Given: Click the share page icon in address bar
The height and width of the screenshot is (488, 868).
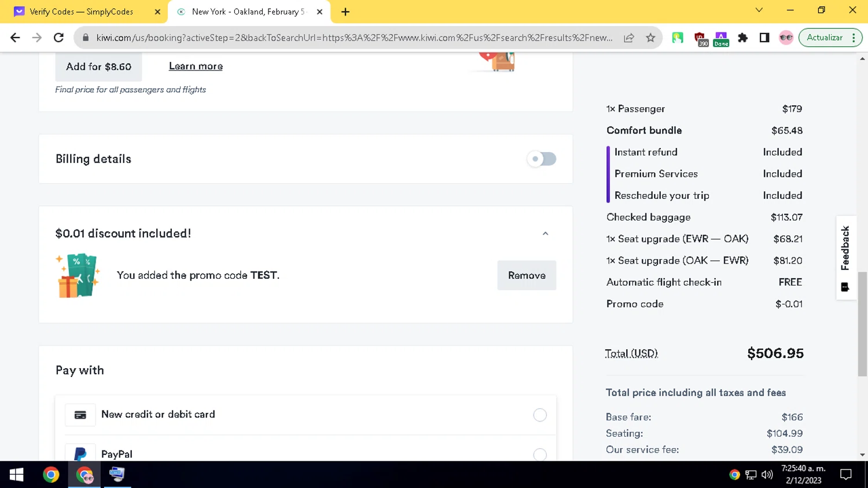Looking at the screenshot, I should pyautogui.click(x=629, y=38).
